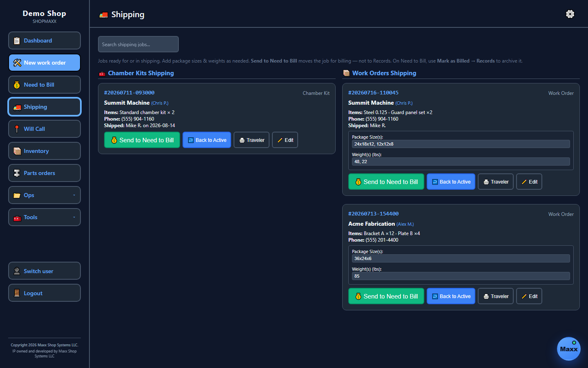
Task: Edit the Acme Fabrication job
Action: (529, 296)
